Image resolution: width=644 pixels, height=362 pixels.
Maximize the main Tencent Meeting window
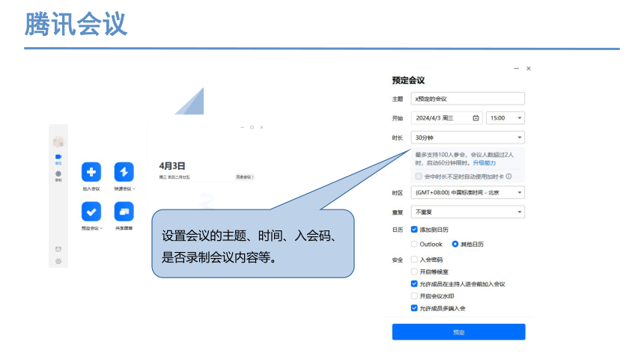pyautogui.click(x=252, y=127)
